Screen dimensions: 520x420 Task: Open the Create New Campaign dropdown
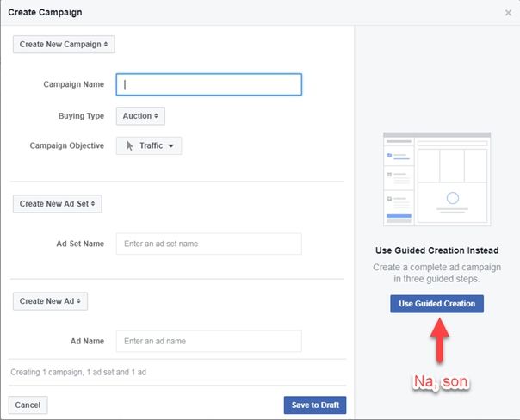coord(64,45)
